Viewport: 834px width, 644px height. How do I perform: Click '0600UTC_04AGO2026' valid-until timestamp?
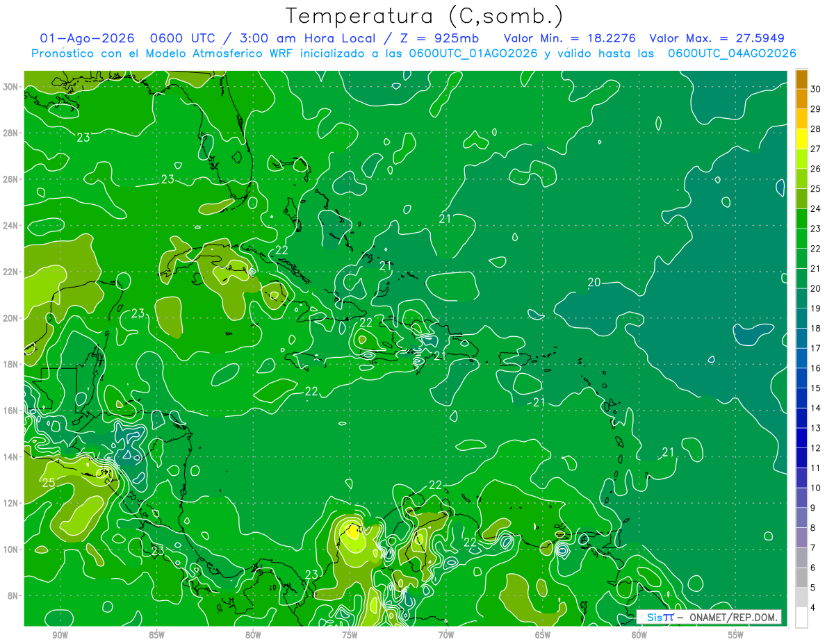[x=732, y=53]
